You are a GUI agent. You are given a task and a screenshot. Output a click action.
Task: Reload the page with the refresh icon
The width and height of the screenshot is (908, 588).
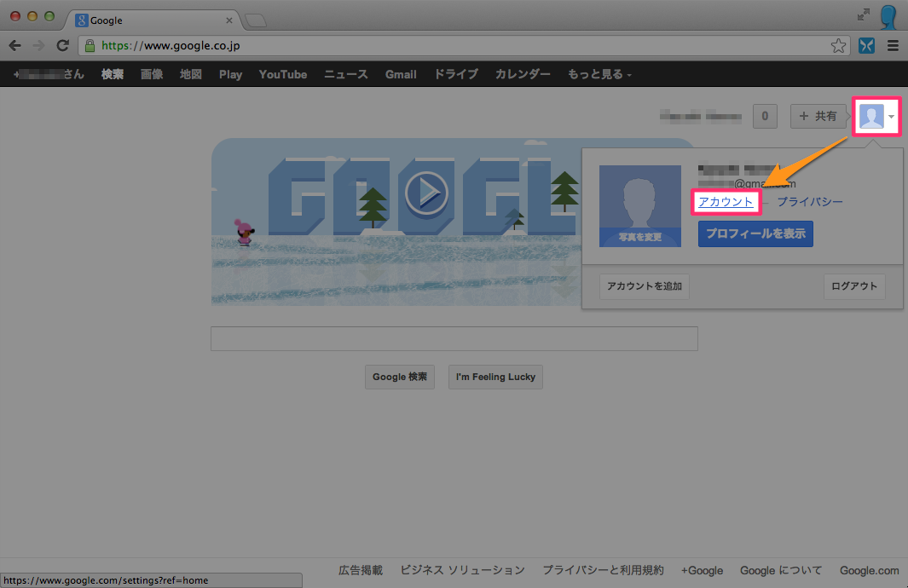point(62,46)
